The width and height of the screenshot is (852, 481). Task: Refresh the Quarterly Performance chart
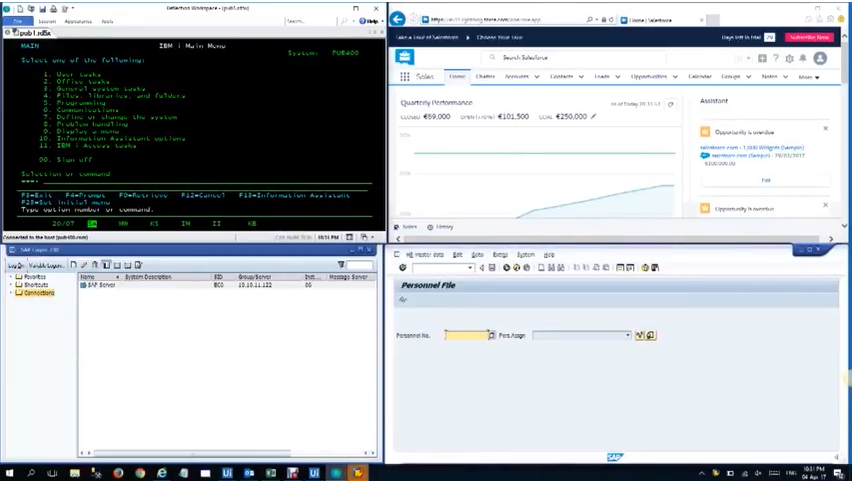point(671,104)
